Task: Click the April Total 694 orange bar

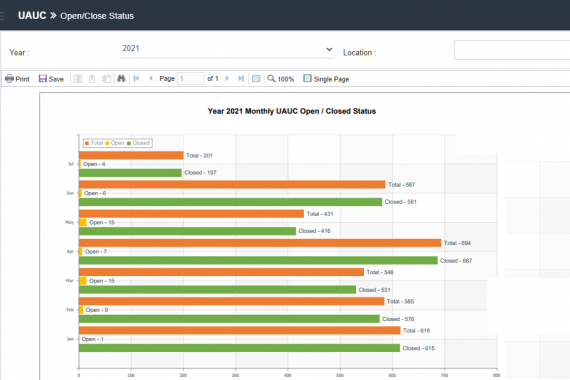Action: pyautogui.click(x=260, y=243)
